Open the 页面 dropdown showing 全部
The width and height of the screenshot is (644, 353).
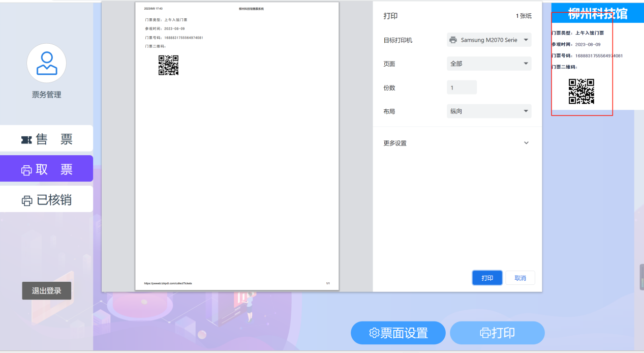pos(488,64)
